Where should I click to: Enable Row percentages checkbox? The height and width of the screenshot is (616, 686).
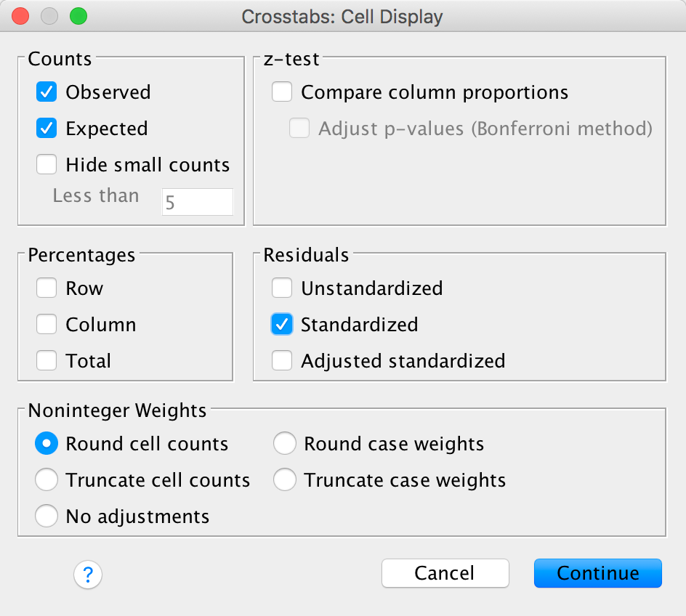pos(47,288)
